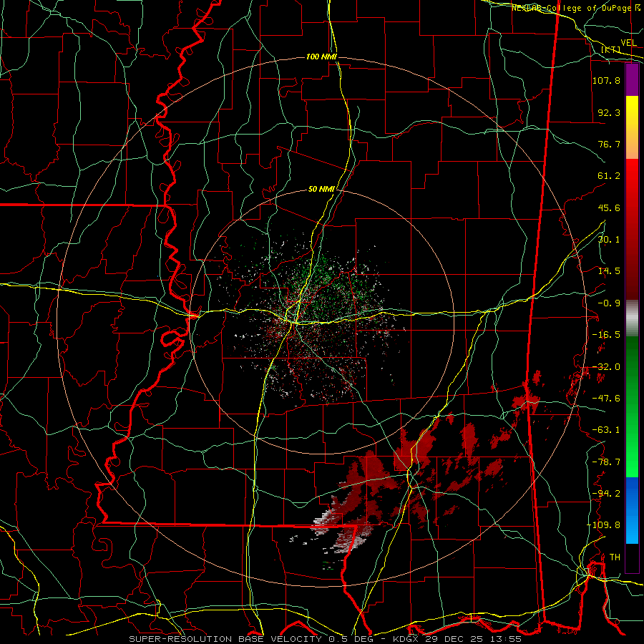This screenshot has height=644, width=644.
Task: Click the VEL legend title
Action: (628, 43)
